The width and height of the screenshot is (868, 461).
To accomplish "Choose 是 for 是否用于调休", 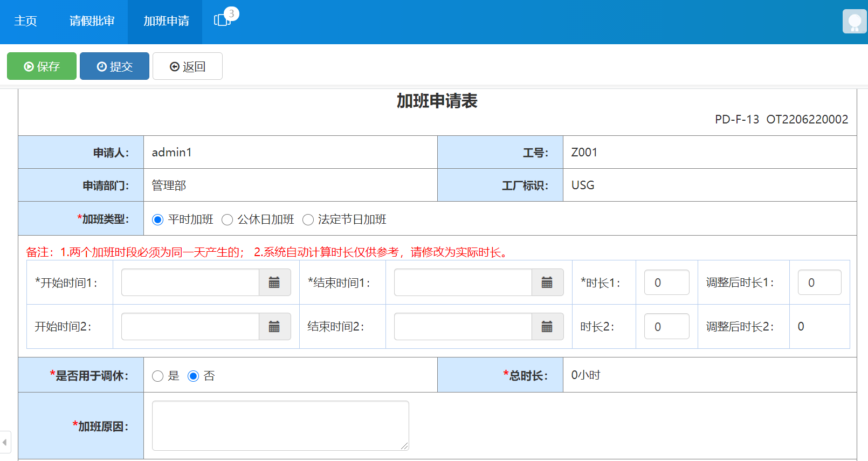I will (x=158, y=376).
